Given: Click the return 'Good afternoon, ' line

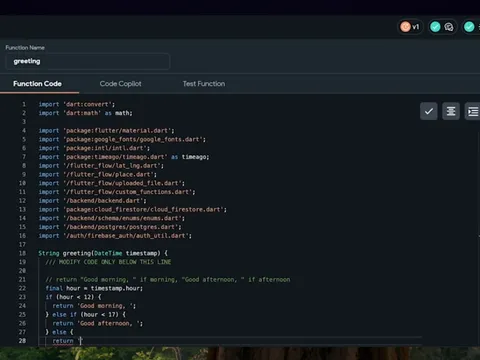Looking at the screenshot, I should pyautogui.click(x=98, y=323).
